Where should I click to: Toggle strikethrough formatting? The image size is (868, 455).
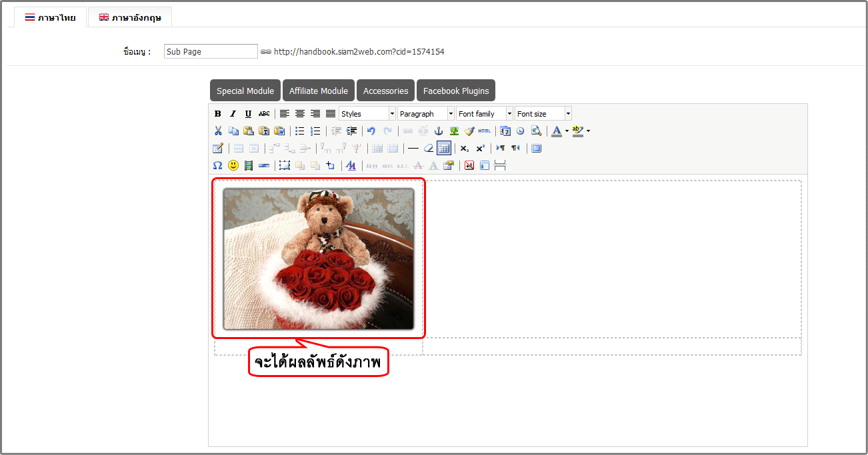point(264,114)
